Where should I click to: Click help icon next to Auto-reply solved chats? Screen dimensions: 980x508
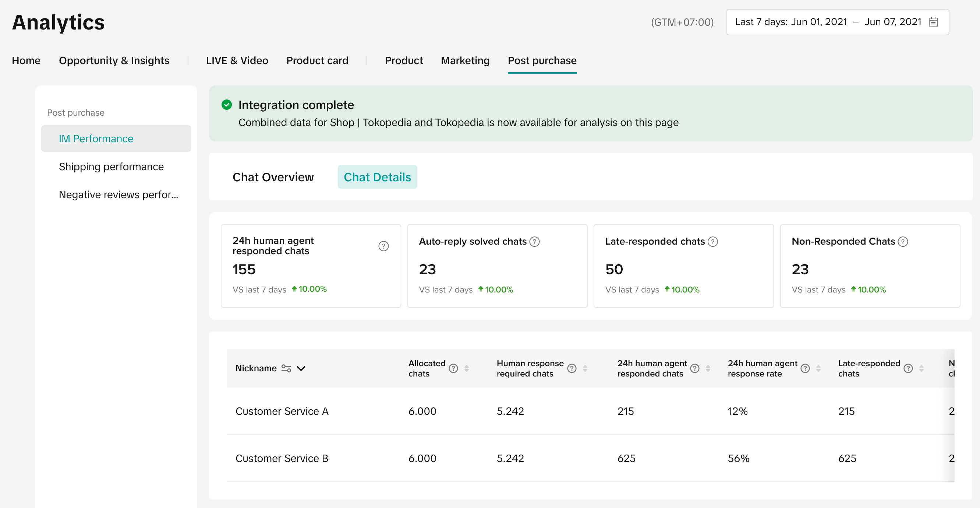[534, 241]
